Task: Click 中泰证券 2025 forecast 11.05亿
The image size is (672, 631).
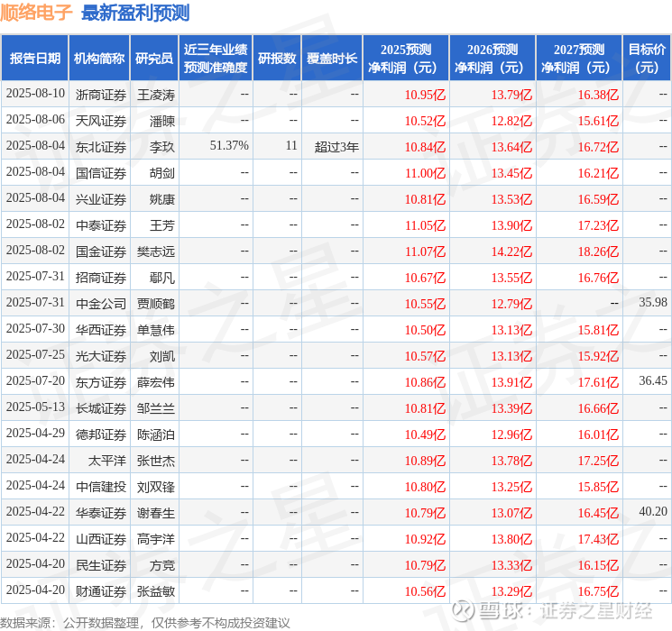Action: tap(425, 225)
